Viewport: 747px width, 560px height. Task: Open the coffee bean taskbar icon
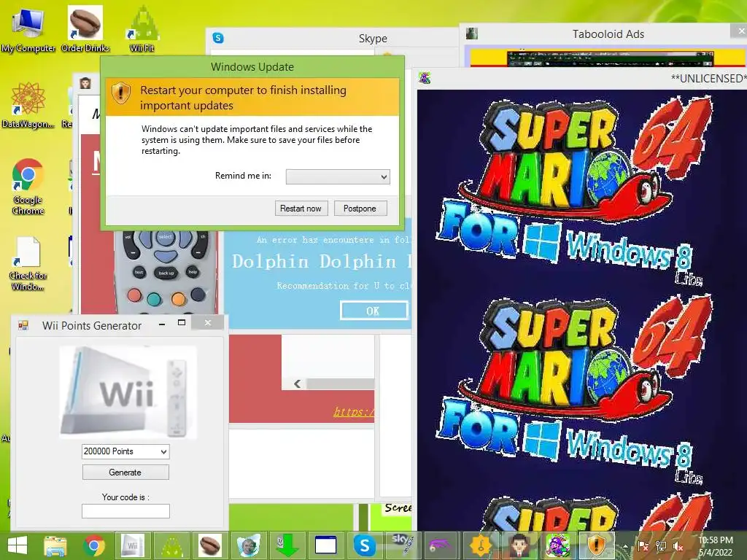[209, 545]
